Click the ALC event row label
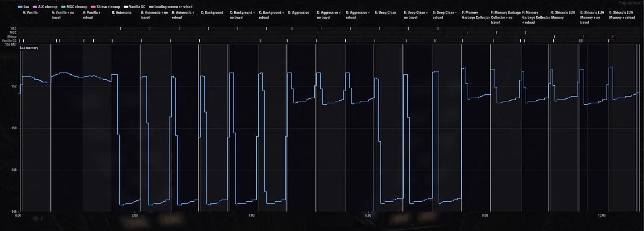This screenshot has height=231, width=644. click(x=14, y=28)
